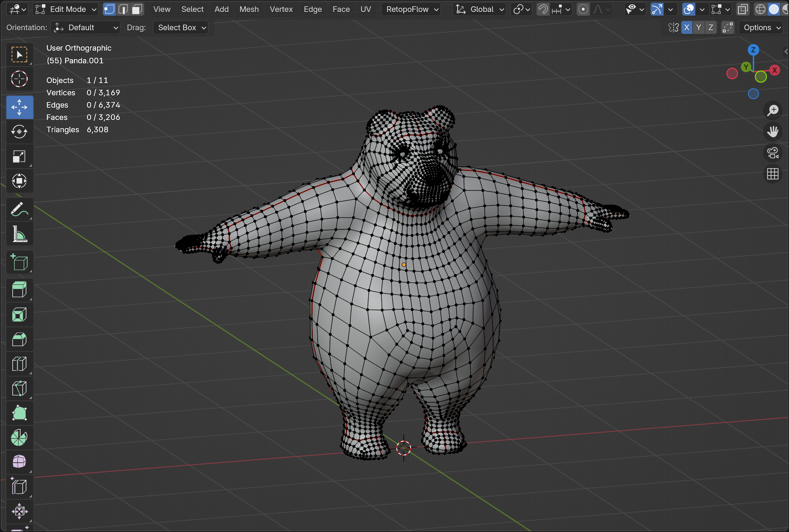The image size is (789, 532).
Task: Select the Knife tool
Action: pyautogui.click(x=19, y=389)
